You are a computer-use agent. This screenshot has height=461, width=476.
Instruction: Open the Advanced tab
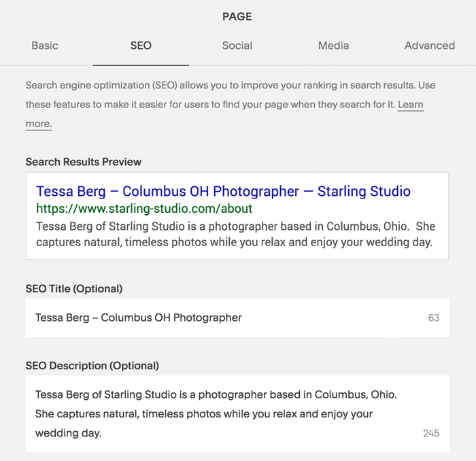(430, 46)
